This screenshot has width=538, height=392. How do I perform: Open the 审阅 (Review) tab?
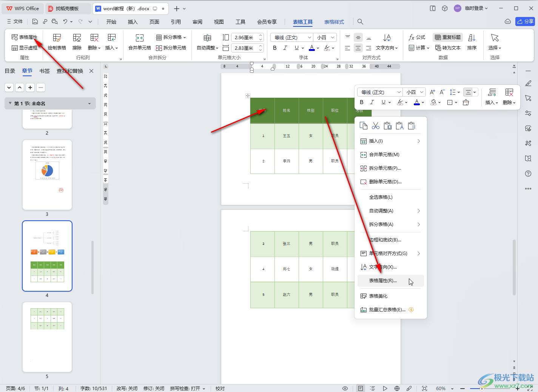point(197,22)
